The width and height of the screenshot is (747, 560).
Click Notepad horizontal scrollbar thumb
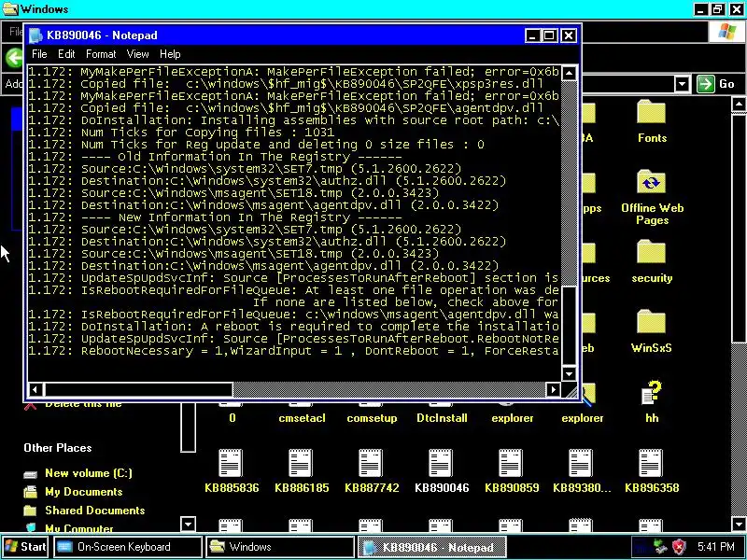138,390
